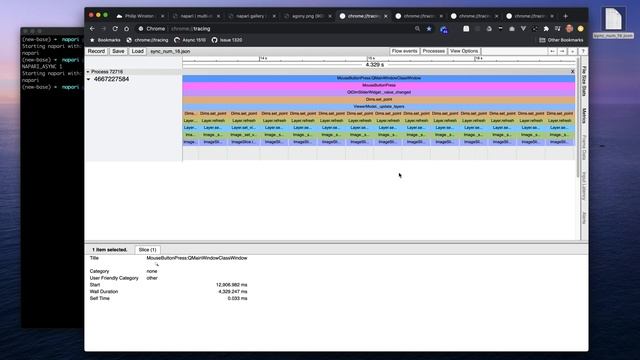Click the Chrome profile avatar icon
Screen dimensions: 640x360
coord(569,29)
